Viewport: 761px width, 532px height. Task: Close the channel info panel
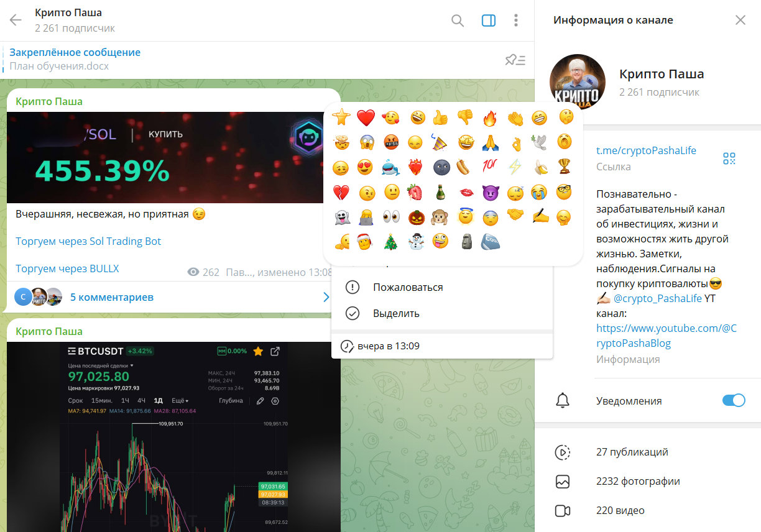(740, 20)
